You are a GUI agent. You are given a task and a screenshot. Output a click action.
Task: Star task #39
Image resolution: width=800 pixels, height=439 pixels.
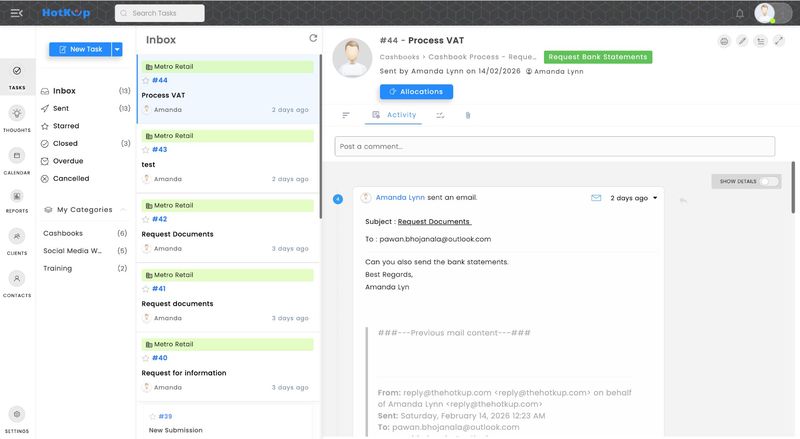(152, 417)
